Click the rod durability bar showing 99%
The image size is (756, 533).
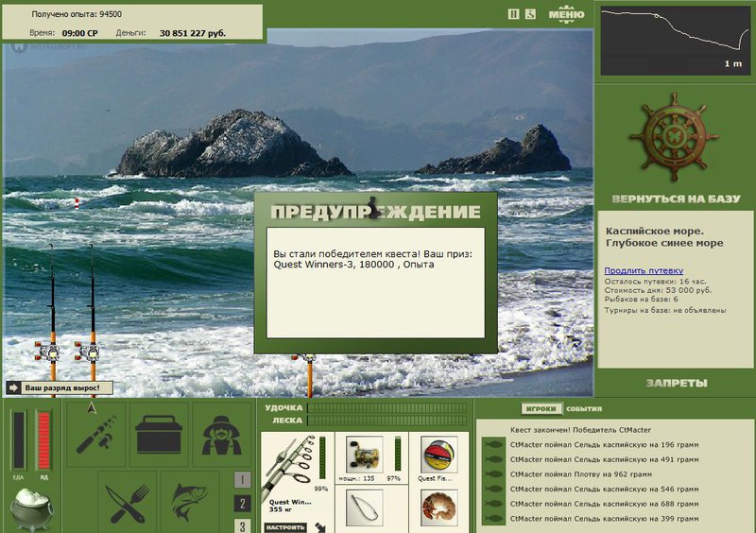[322, 458]
